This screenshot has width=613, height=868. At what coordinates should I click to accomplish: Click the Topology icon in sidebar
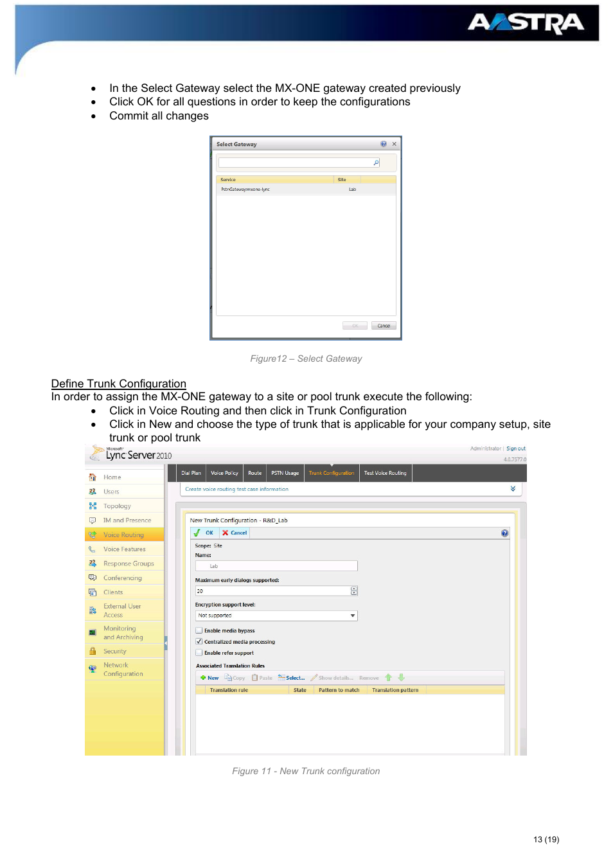93,506
